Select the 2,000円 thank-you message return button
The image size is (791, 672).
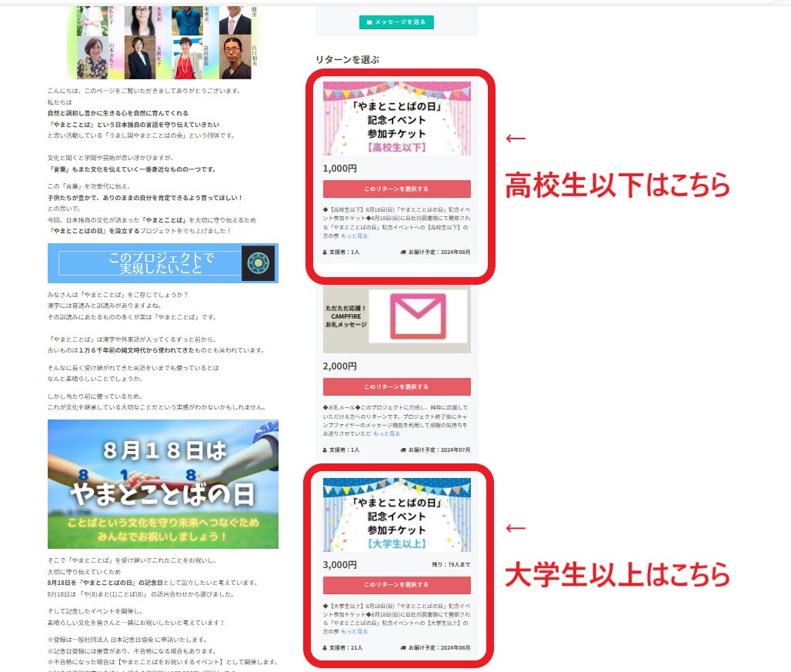pos(396,386)
